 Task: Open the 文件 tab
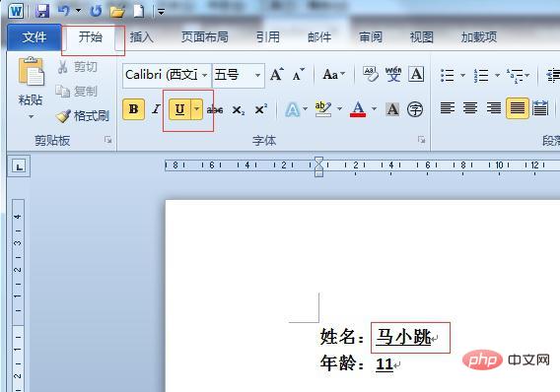coord(35,37)
